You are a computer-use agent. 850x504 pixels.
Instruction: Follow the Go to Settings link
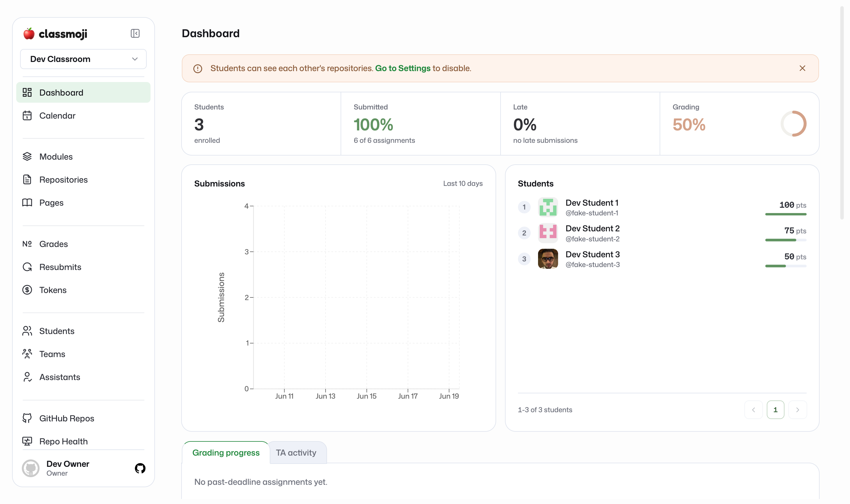point(403,68)
